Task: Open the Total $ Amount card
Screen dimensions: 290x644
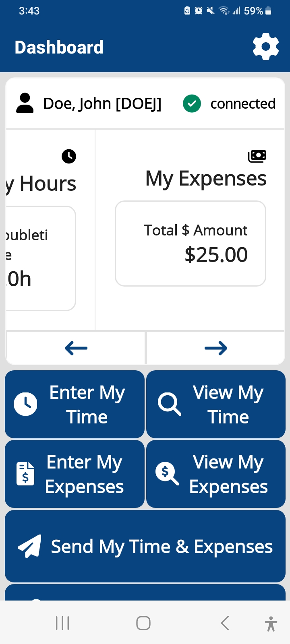Action: click(x=191, y=244)
